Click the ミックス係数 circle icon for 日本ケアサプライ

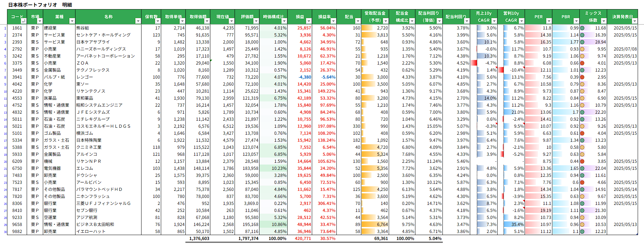click(x=582, y=42)
